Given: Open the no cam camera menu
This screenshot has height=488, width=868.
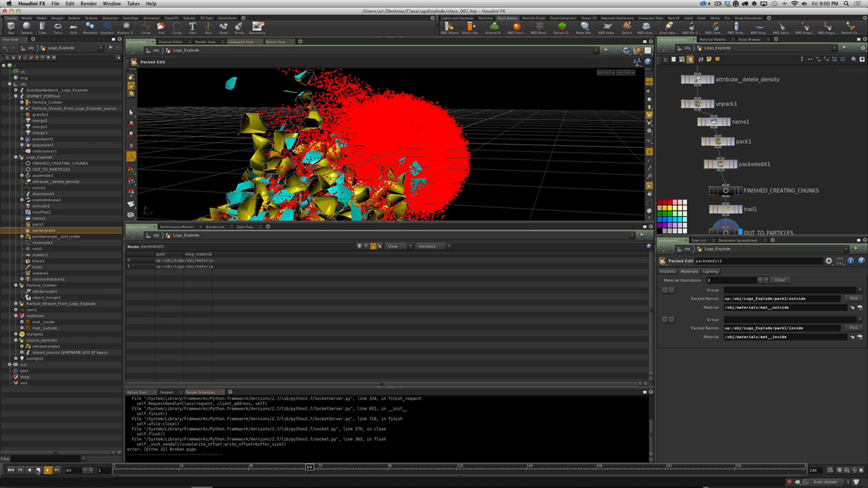Looking at the screenshot, I should click(x=626, y=73).
